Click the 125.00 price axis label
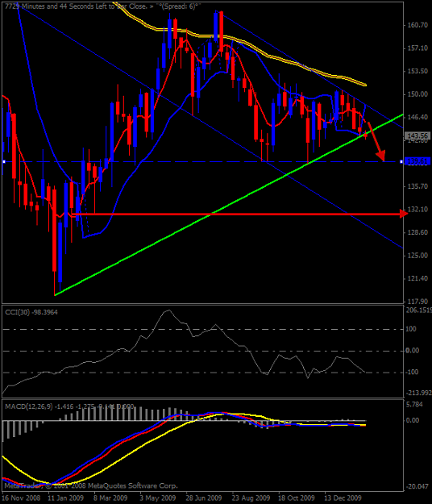This screenshot has height=504, width=432. click(x=417, y=256)
